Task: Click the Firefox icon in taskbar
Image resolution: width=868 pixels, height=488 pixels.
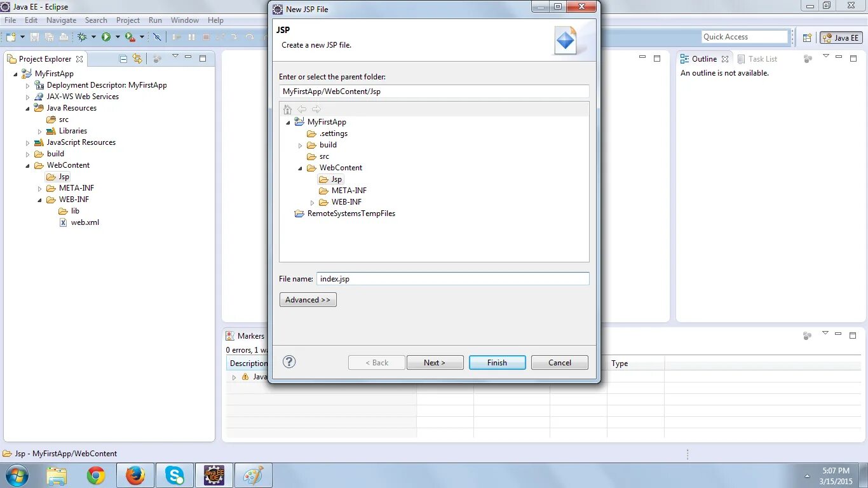Action: coord(135,475)
